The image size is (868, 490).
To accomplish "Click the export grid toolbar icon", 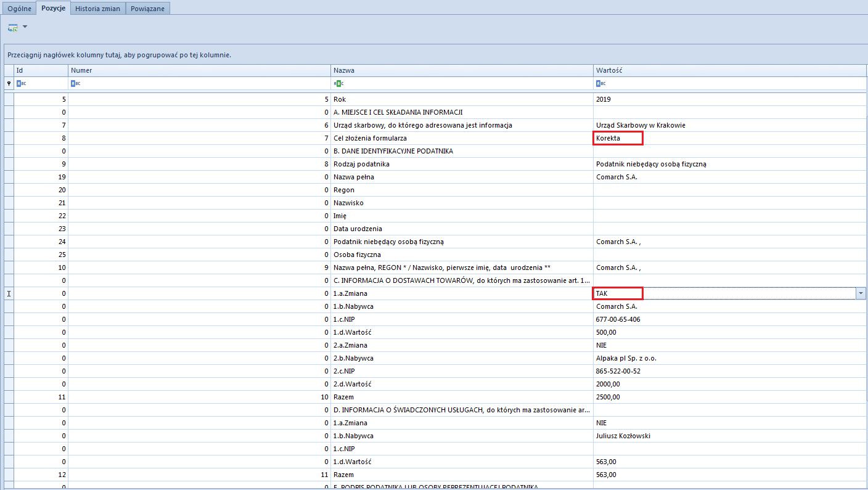I will pos(12,27).
